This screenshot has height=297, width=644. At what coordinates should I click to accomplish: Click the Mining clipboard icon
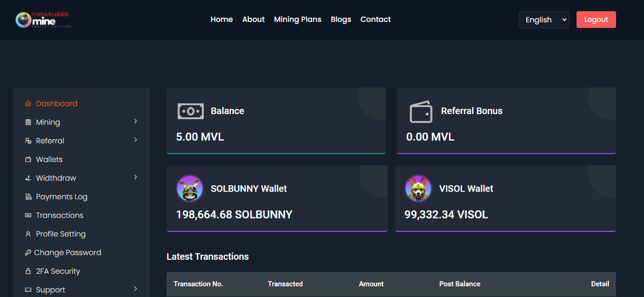pyautogui.click(x=28, y=122)
